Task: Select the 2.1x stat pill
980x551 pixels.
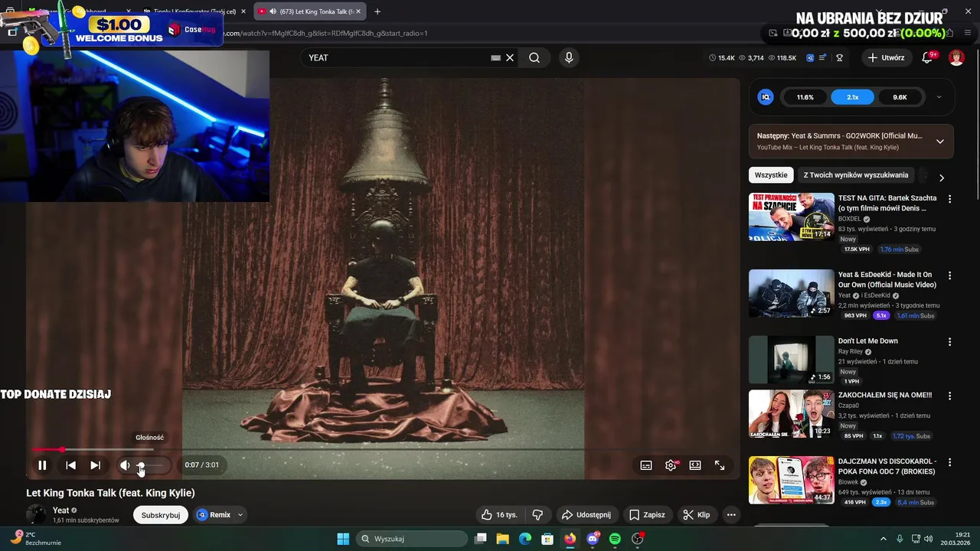Action: coord(853,97)
